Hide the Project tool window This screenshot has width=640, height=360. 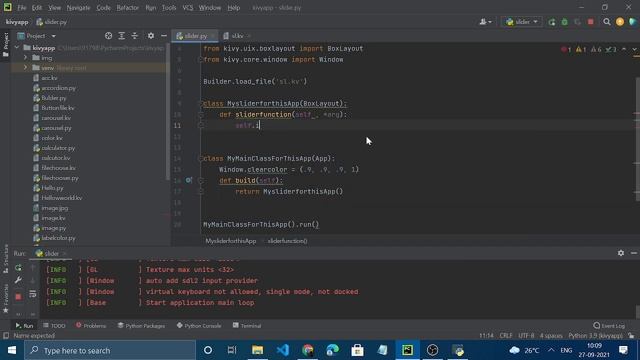pos(164,36)
